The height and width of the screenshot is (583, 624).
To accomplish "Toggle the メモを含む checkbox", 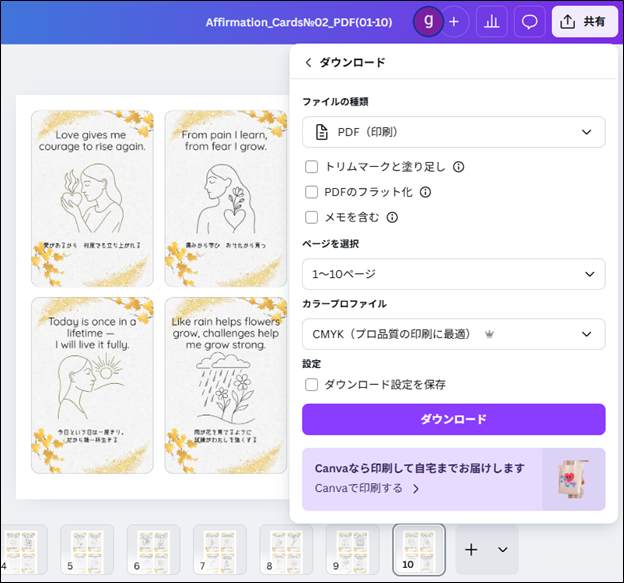I will point(312,217).
